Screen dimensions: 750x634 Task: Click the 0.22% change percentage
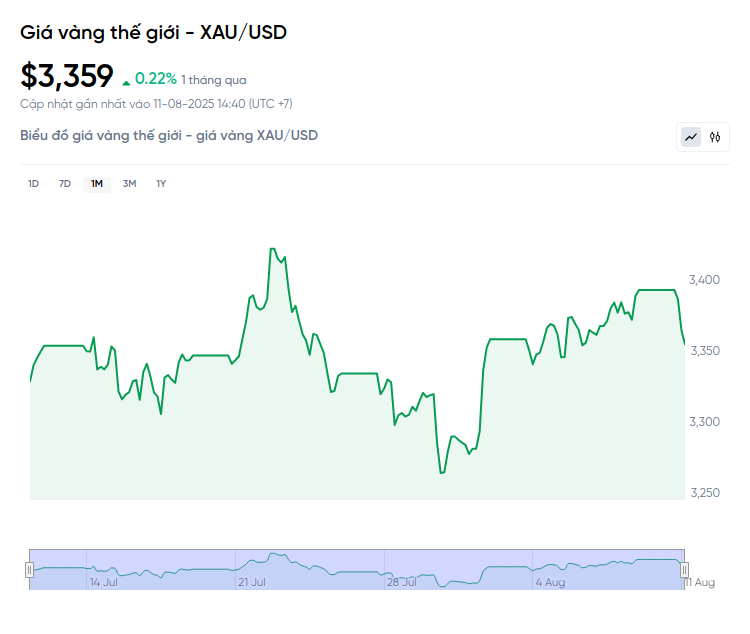(x=156, y=78)
